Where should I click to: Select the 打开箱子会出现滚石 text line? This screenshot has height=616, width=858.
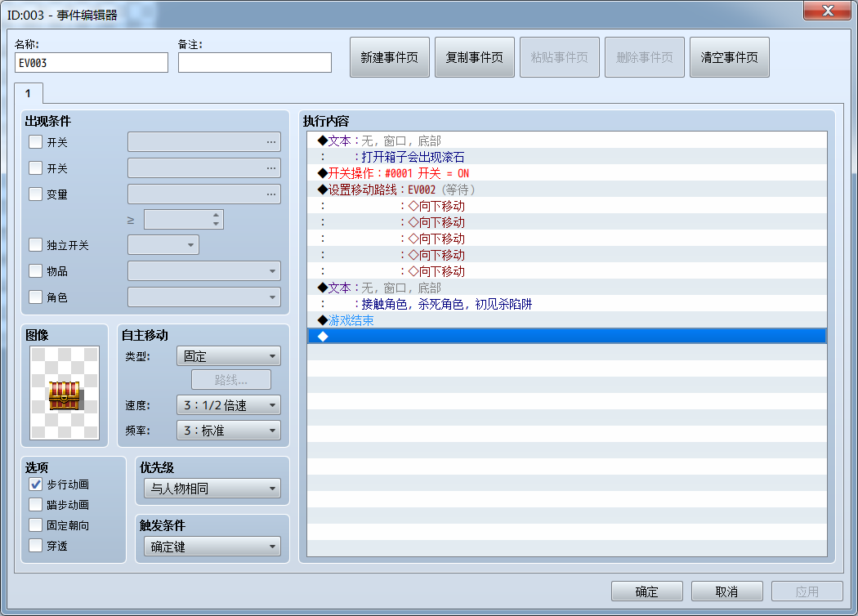click(567, 157)
